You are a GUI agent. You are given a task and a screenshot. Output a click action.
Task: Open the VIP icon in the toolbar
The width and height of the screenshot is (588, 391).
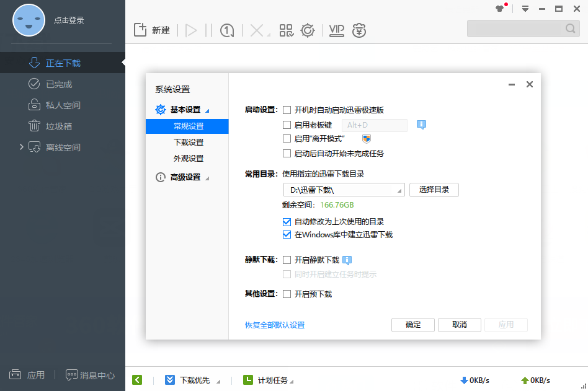(x=336, y=29)
